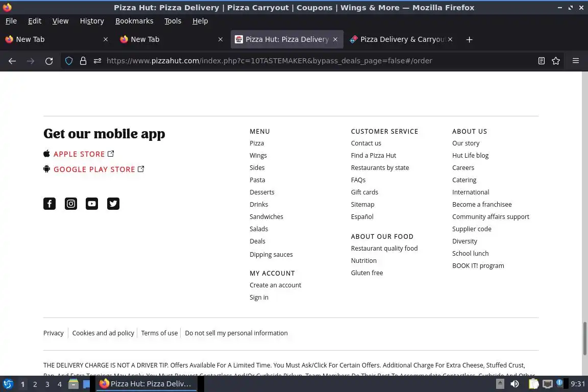This screenshot has height=392, width=588.
Task: Switch site language via Español link
Action: (362, 217)
